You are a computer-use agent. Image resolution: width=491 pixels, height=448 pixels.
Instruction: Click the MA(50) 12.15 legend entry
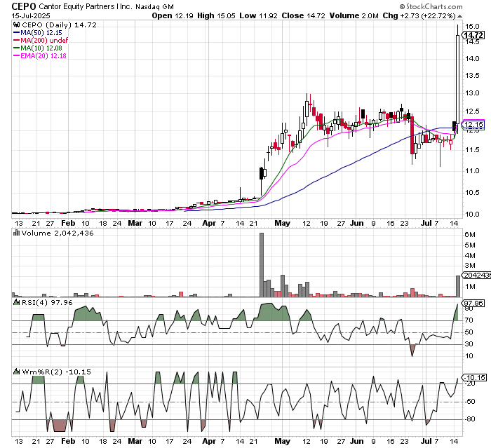(x=38, y=32)
